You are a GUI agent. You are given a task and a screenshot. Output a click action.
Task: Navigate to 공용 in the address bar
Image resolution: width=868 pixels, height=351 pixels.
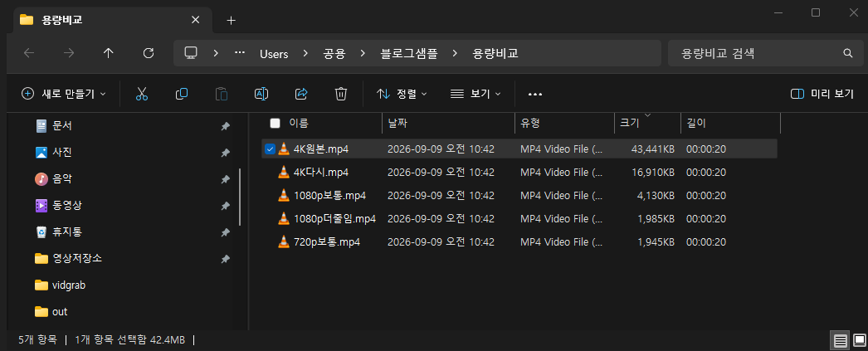(x=334, y=54)
